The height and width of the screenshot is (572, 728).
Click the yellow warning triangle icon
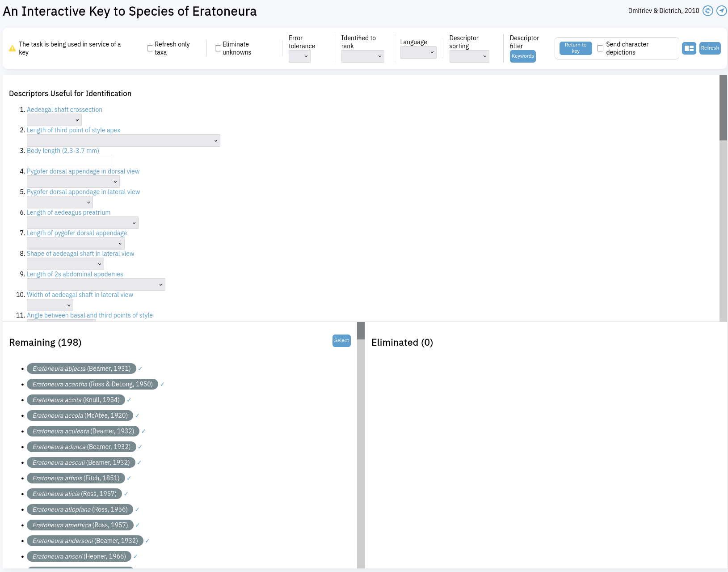click(x=12, y=48)
